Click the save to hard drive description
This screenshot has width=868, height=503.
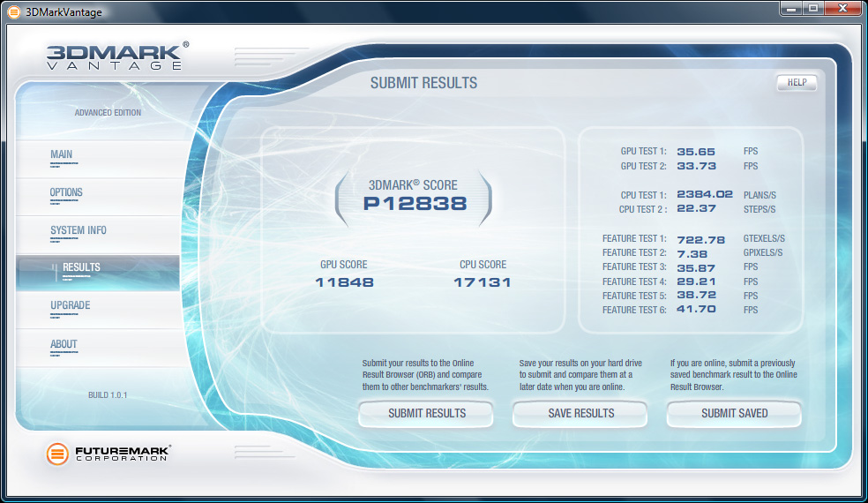click(x=580, y=375)
